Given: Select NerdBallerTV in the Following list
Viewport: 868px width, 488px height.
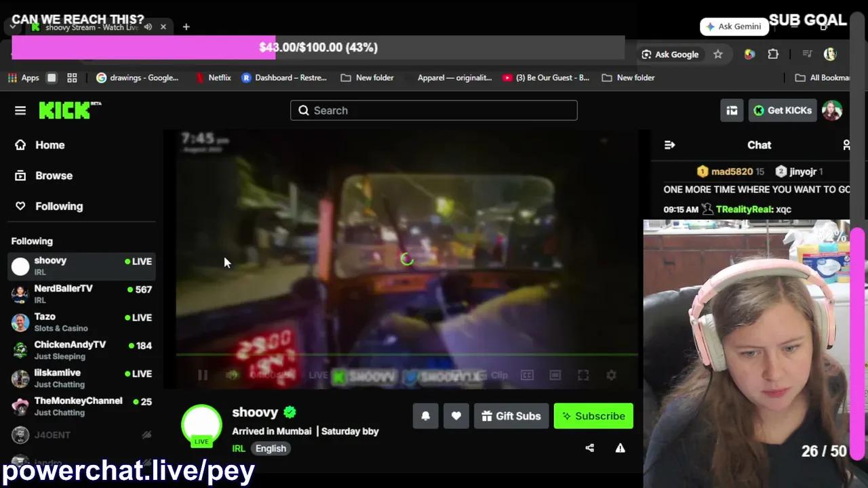Looking at the screenshot, I should (81, 294).
